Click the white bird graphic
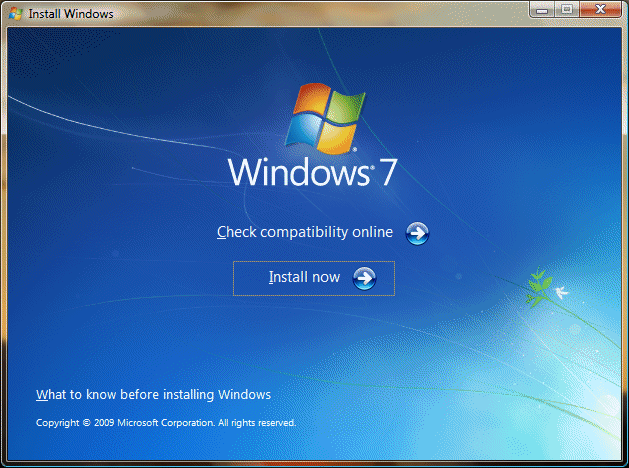Image resolution: width=629 pixels, height=468 pixels. click(562, 293)
